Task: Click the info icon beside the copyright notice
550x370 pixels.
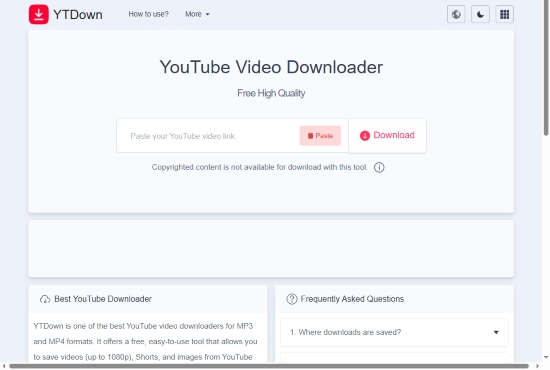Action: (379, 167)
